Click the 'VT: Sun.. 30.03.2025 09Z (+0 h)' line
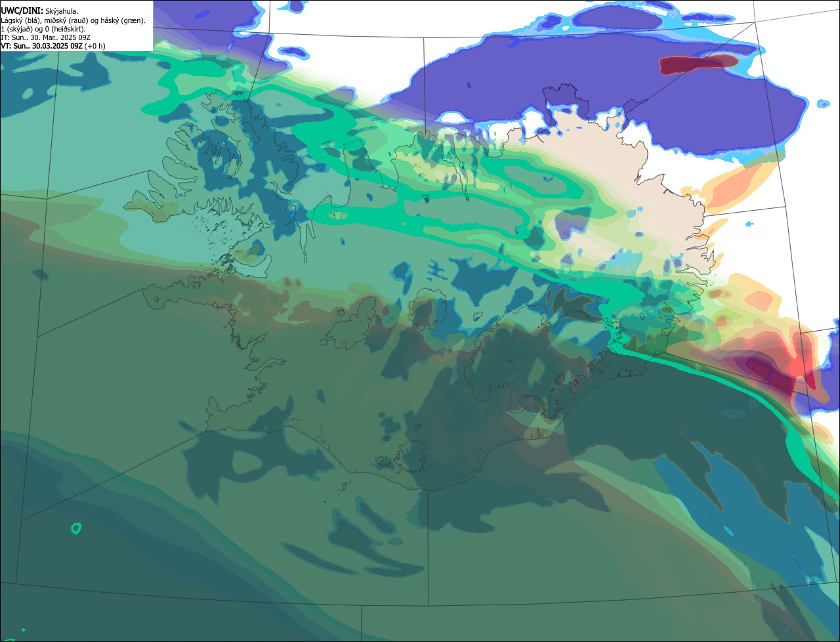 point(52,46)
